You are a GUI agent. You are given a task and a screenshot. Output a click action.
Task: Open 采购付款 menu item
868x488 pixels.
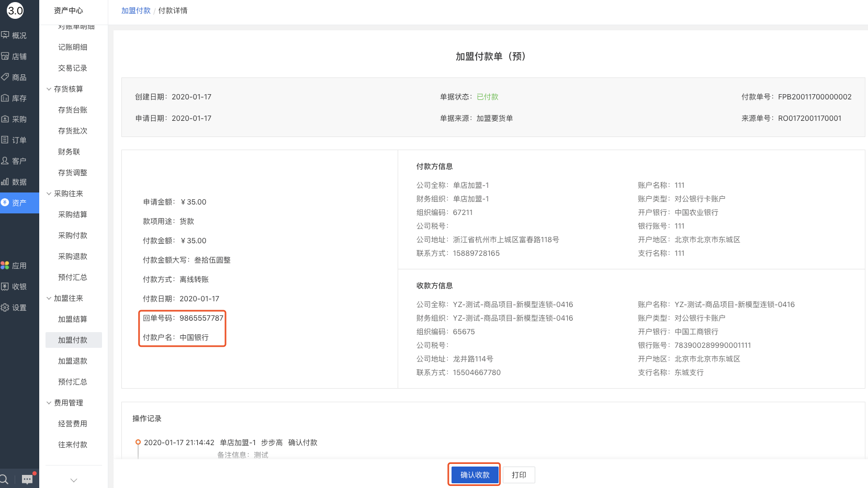coord(73,235)
